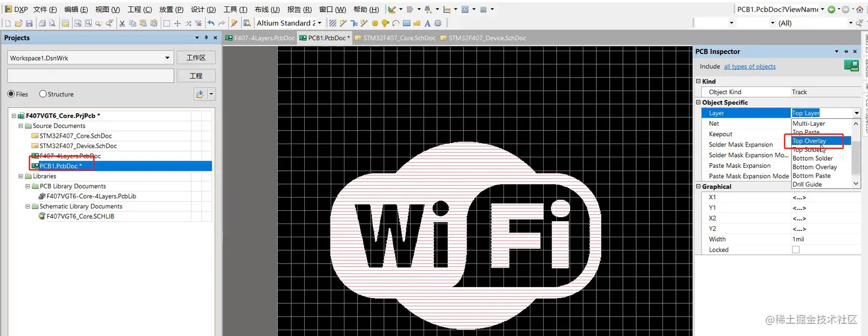The width and height of the screenshot is (868, 336).
Task: Select the Files radio button
Action: [x=11, y=94]
